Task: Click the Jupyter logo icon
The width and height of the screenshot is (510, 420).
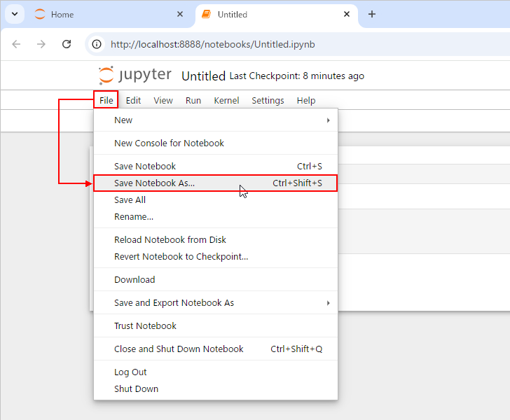Action: tap(106, 76)
